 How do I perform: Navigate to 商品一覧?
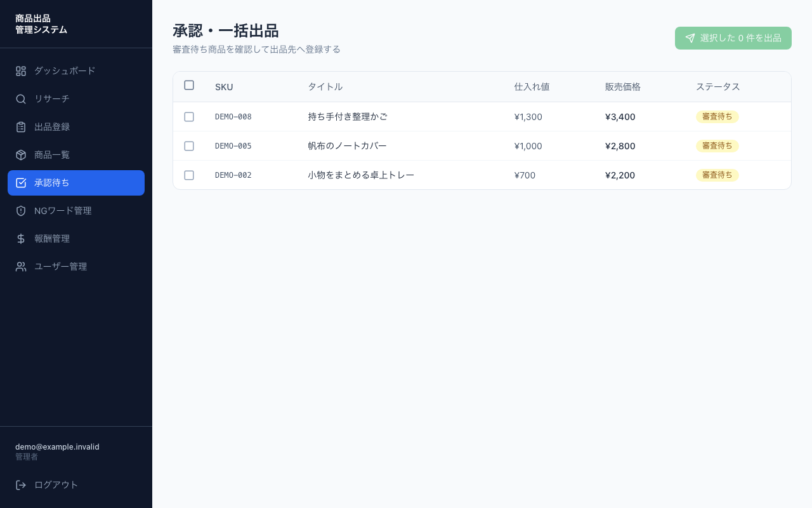click(76, 155)
